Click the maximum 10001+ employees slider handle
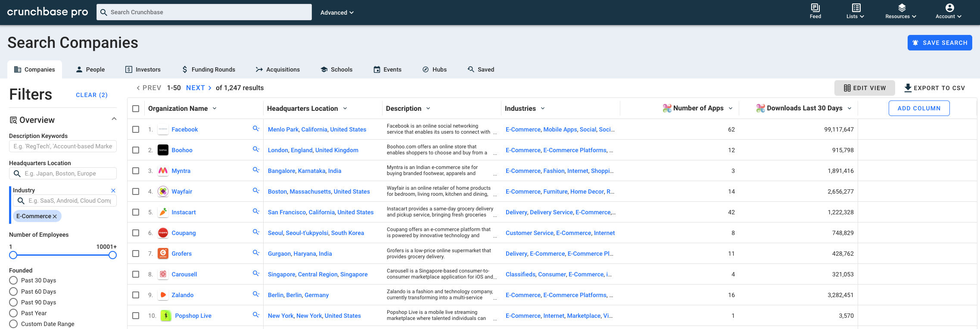Screen dimensions: 980x329 click(x=112, y=255)
